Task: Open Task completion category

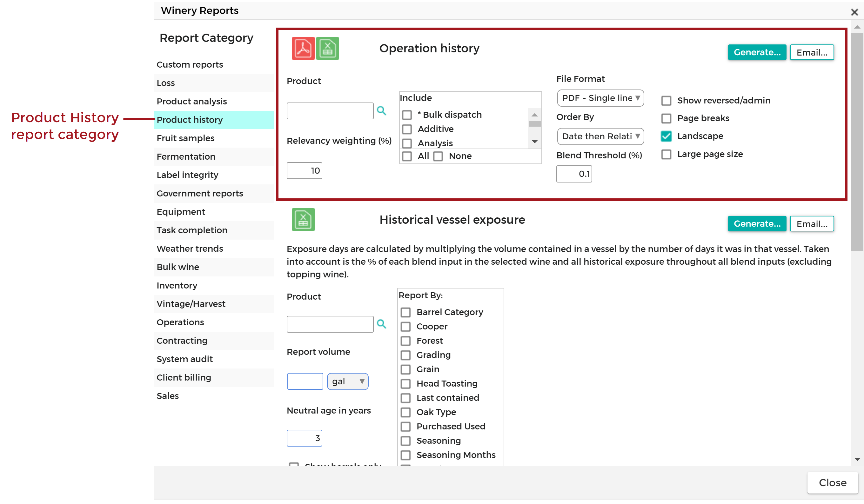Action: 214,230
